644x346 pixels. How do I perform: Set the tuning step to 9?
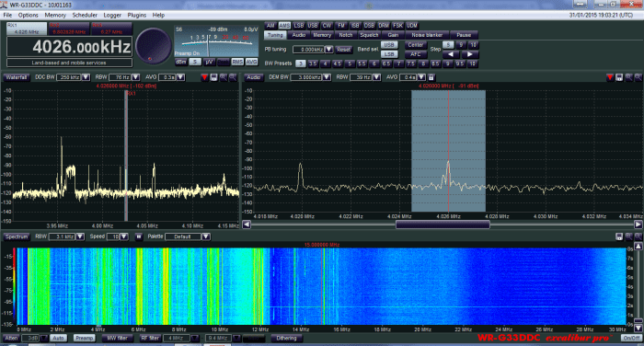point(461,45)
